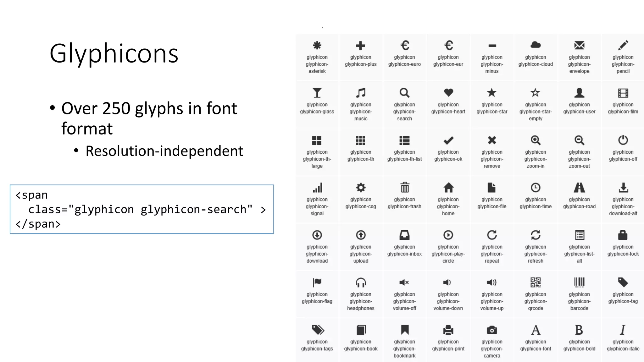
Task: Click the glyphicon-play-circle icon
Action: tap(448, 235)
